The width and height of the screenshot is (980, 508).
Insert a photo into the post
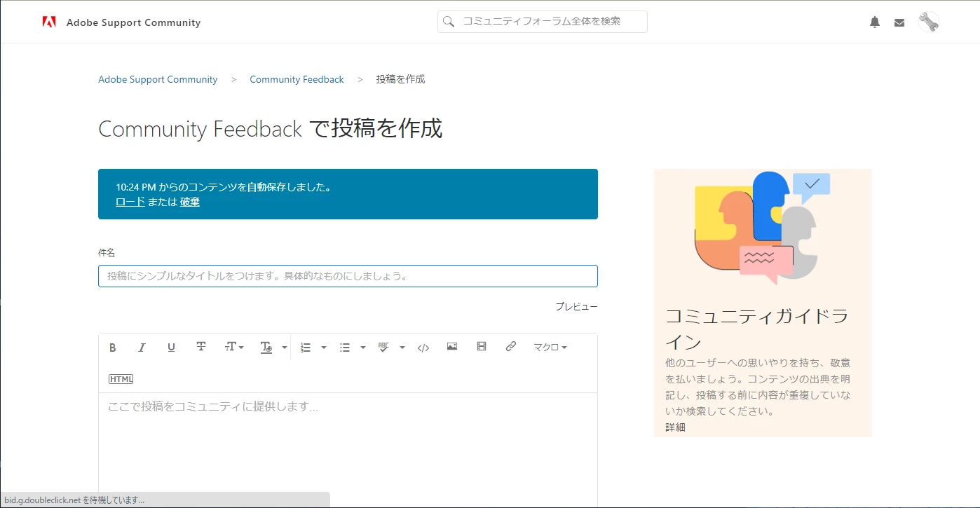[x=452, y=347]
